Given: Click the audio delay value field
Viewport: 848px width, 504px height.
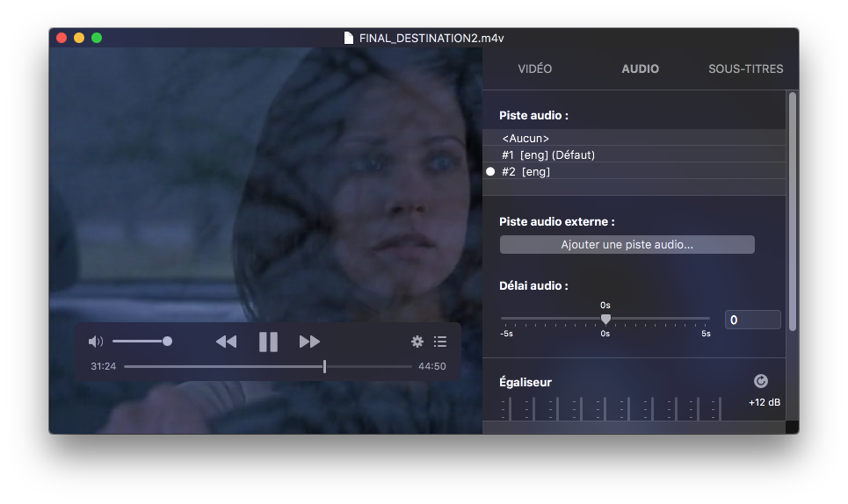Looking at the screenshot, I should coord(753,320).
